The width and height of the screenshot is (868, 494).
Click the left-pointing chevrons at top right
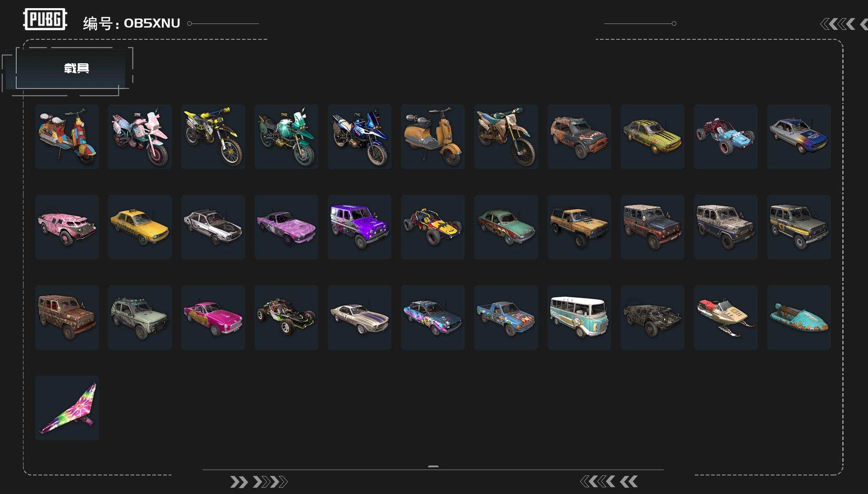tap(844, 24)
